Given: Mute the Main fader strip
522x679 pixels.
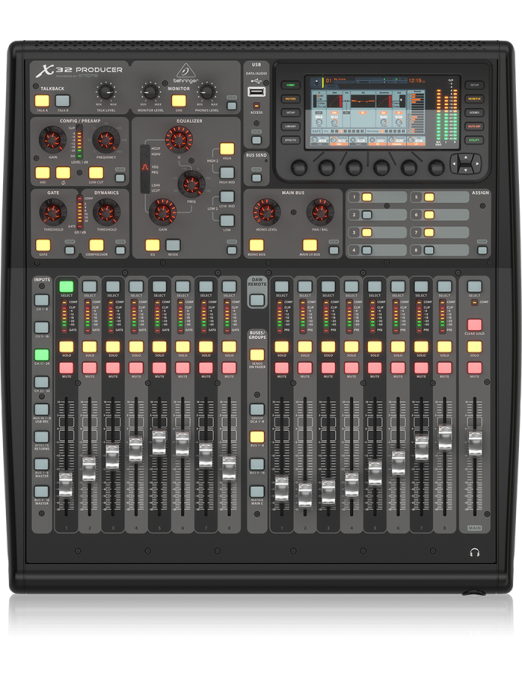Looking at the screenshot, I should [474, 368].
